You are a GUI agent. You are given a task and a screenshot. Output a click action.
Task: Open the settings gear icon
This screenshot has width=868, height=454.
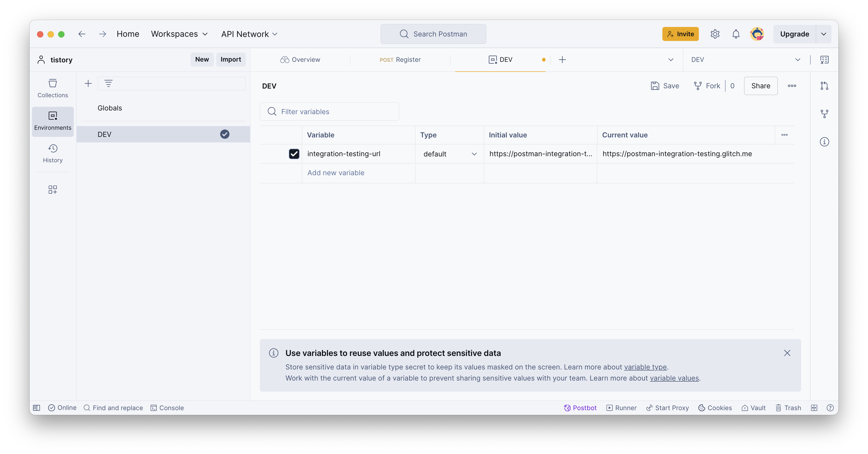pyautogui.click(x=715, y=34)
